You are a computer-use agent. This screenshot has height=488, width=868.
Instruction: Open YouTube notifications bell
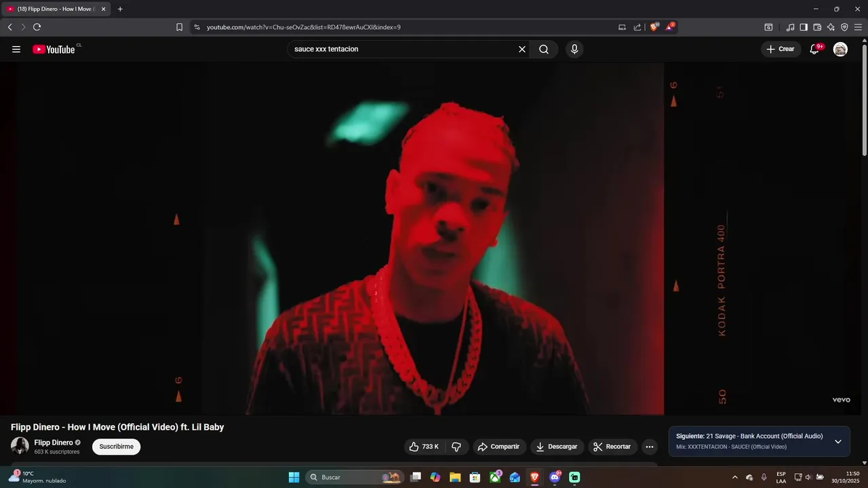pos(814,49)
